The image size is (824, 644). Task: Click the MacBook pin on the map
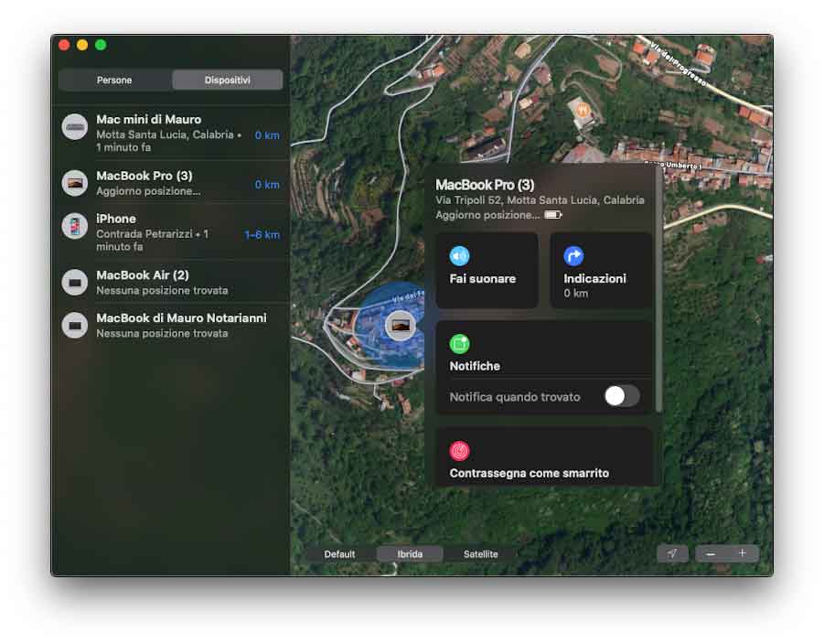(x=400, y=326)
